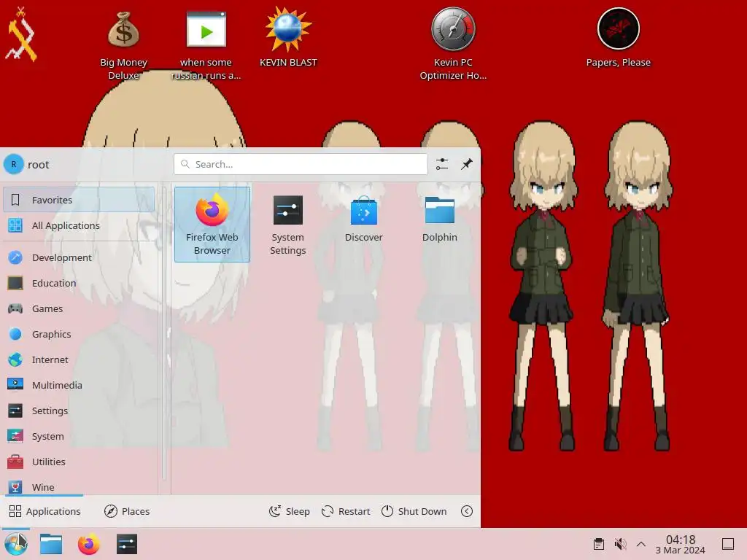The image size is (747, 560).
Task: Expand more session options arrow
Action: pos(467,511)
